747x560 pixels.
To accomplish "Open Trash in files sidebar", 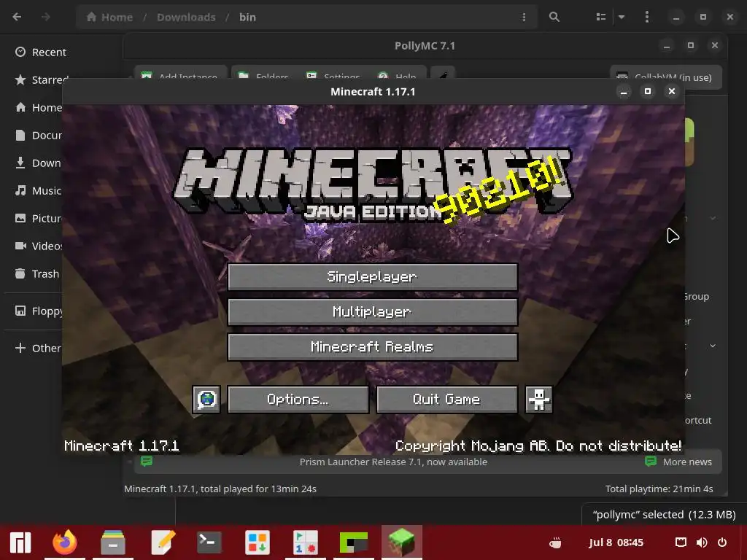I will [x=37, y=273].
